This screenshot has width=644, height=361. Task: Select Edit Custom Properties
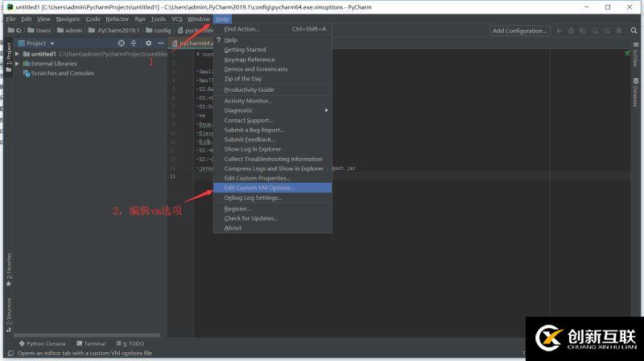pyautogui.click(x=272, y=178)
